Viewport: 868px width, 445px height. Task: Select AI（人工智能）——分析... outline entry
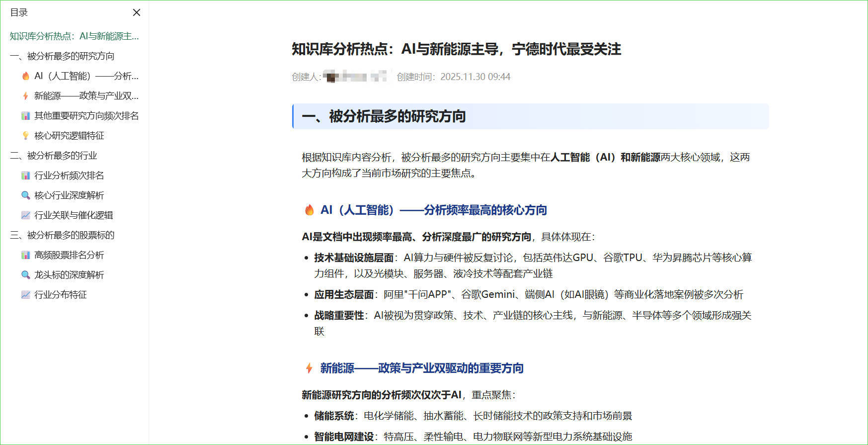click(x=86, y=76)
